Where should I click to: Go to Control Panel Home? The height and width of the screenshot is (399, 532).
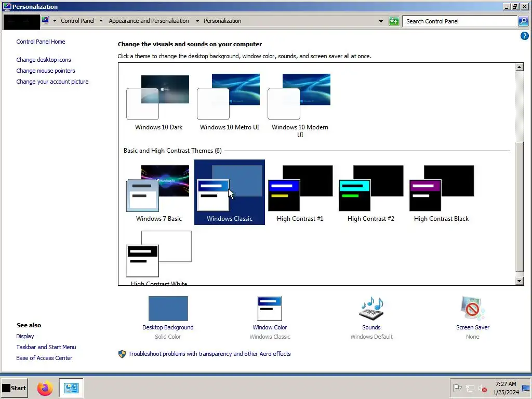tap(41, 42)
